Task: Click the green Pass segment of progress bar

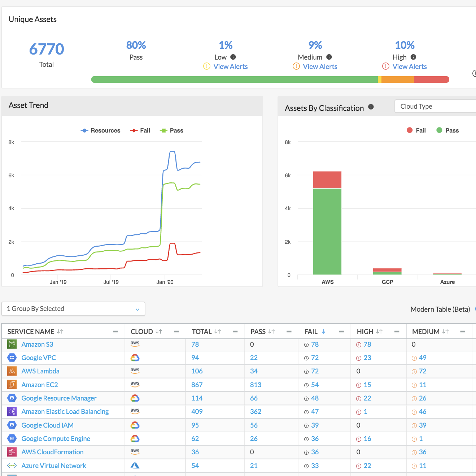Action: point(235,79)
